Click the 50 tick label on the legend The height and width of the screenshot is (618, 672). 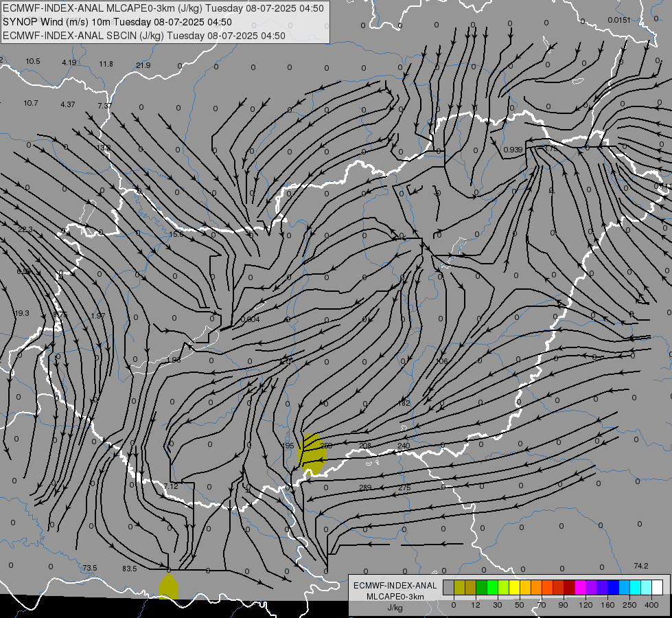point(520,605)
